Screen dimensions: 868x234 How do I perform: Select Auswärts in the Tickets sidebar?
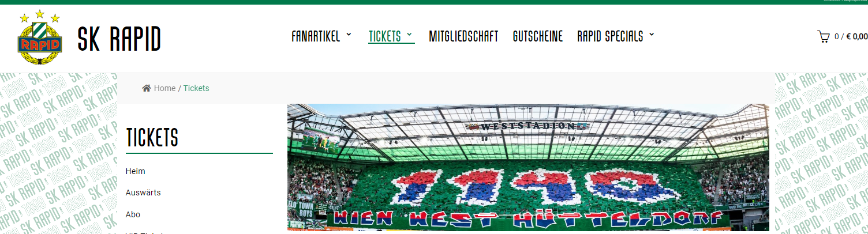coord(143,193)
